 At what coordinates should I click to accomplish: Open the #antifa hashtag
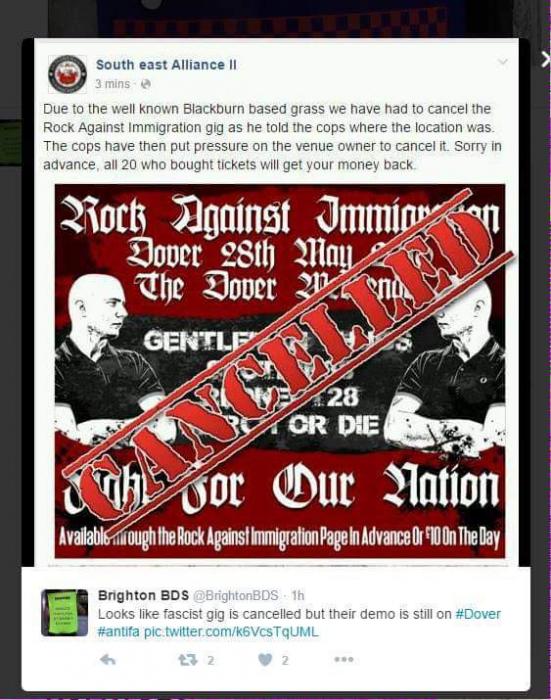coord(119,632)
